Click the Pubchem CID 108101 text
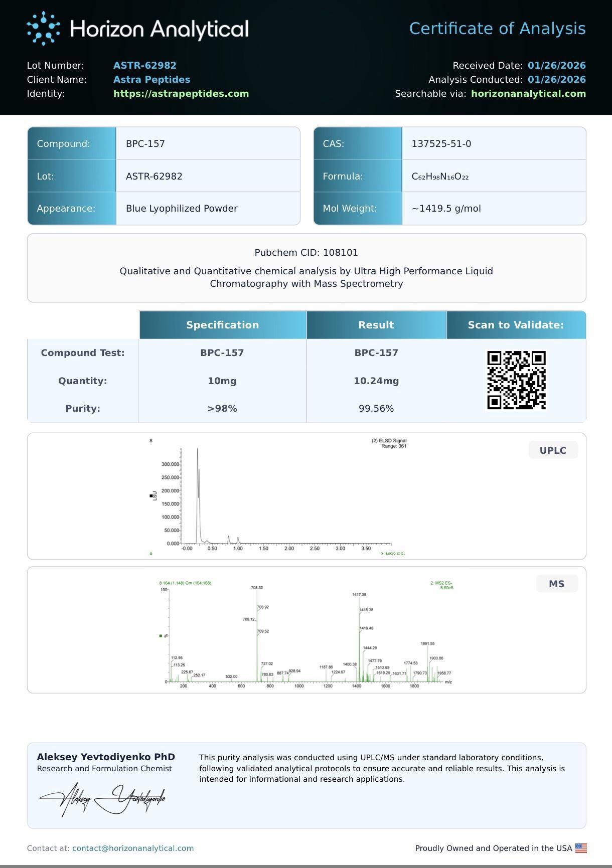The width and height of the screenshot is (612, 868). [306, 253]
